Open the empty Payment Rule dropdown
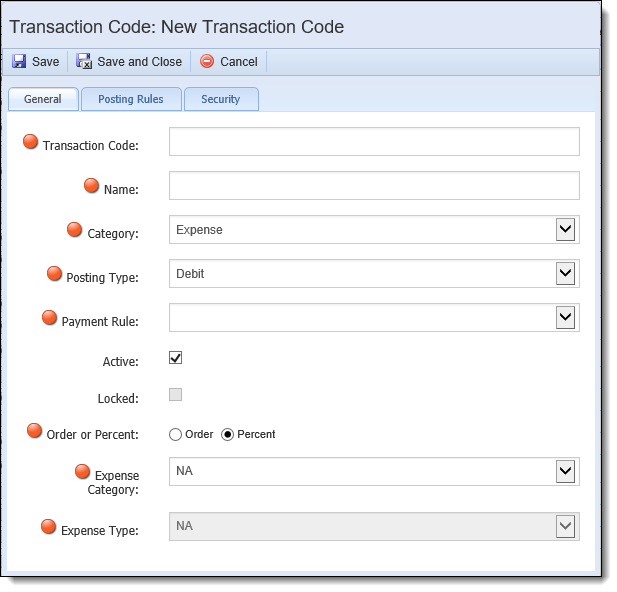Image resolution: width=617 pixels, height=592 pixels. pyautogui.click(x=374, y=318)
